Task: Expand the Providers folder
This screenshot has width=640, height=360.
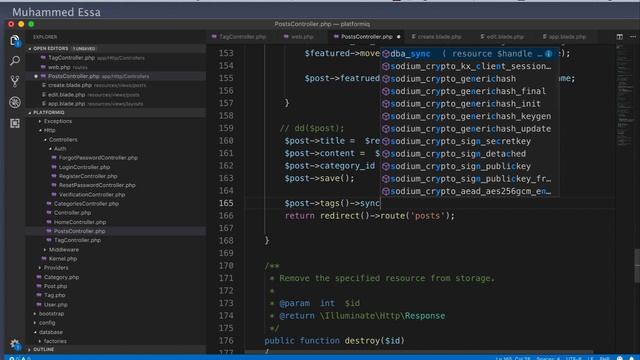Action: [x=56, y=268]
